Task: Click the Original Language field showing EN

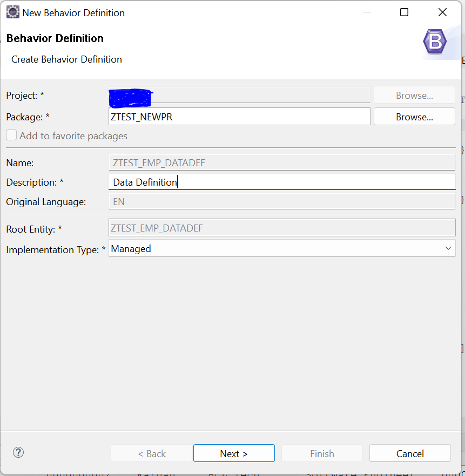Action: click(282, 201)
